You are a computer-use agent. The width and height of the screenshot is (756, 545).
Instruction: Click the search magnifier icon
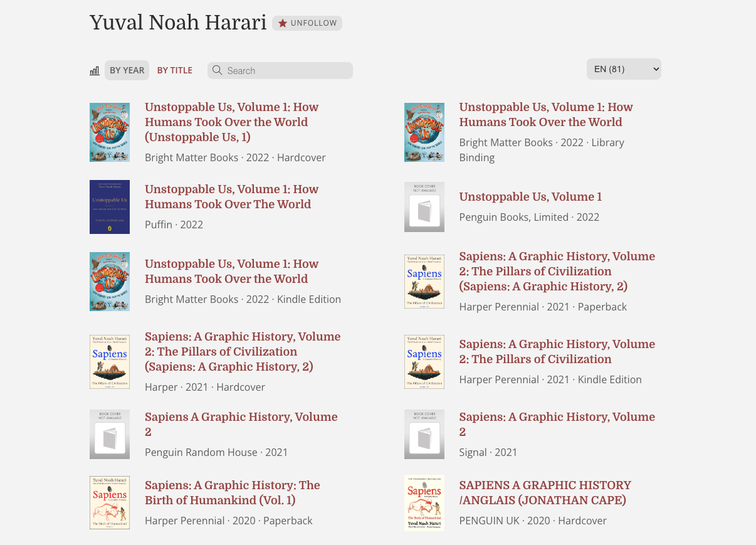tap(217, 70)
